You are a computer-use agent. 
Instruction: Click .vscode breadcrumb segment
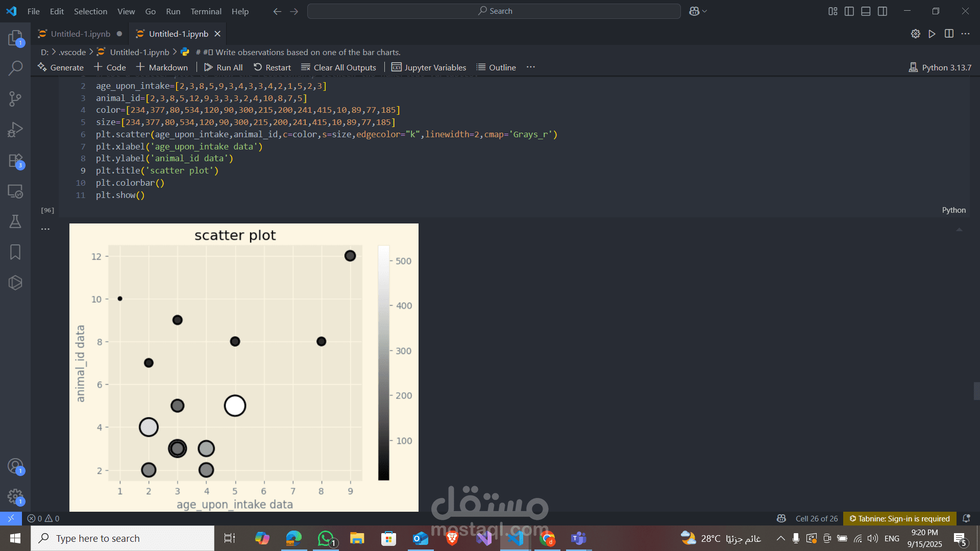[x=72, y=52]
